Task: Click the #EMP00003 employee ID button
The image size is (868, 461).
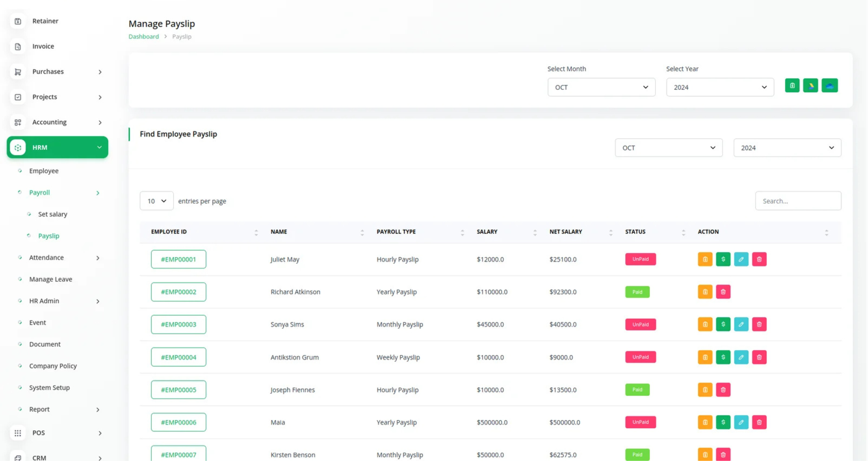Action: (178, 324)
